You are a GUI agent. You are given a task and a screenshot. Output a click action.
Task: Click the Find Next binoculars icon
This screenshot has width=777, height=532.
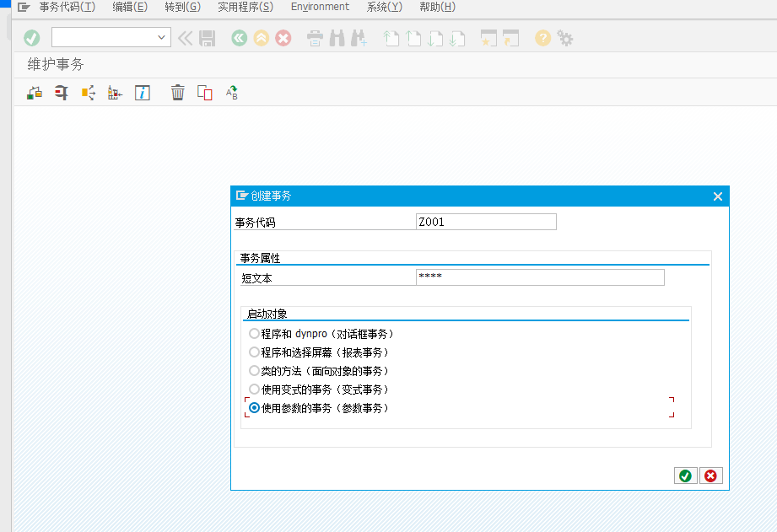359,38
